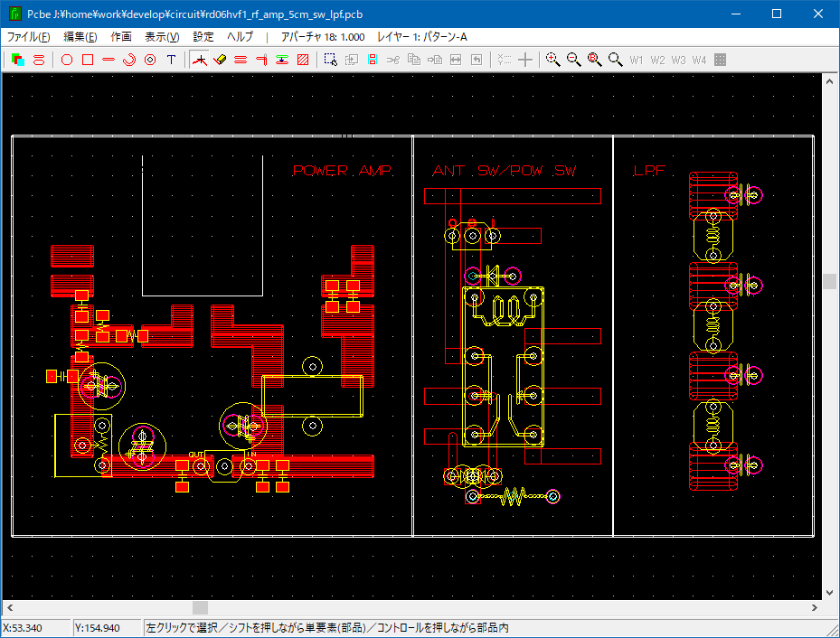
Task: Click the W4 view button
Action: tap(699, 60)
